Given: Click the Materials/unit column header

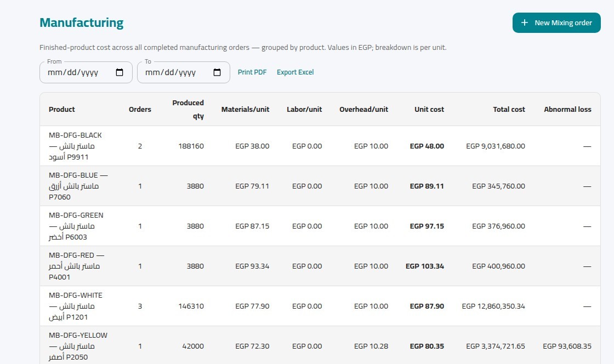Looking at the screenshot, I should tap(245, 109).
